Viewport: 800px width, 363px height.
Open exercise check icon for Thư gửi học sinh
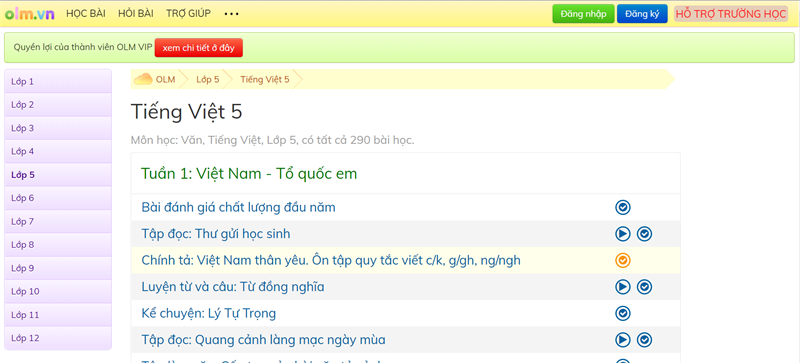(644, 234)
